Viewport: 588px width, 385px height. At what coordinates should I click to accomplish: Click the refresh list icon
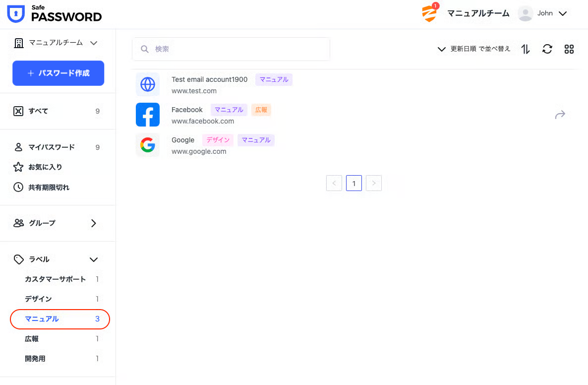(x=547, y=49)
